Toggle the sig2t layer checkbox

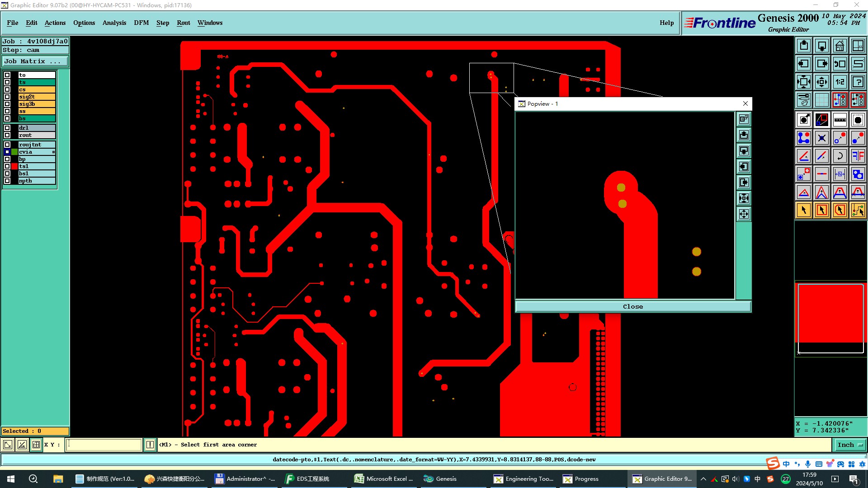[x=7, y=97]
